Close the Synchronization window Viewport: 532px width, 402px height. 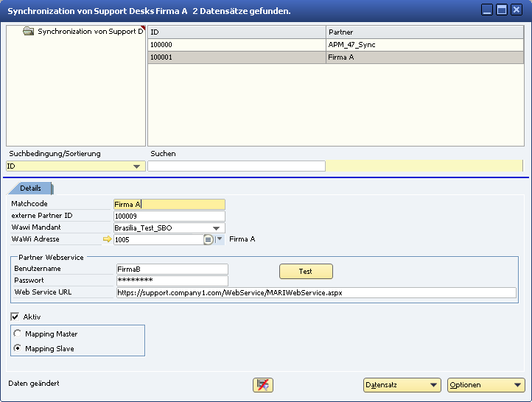(x=517, y=10)
